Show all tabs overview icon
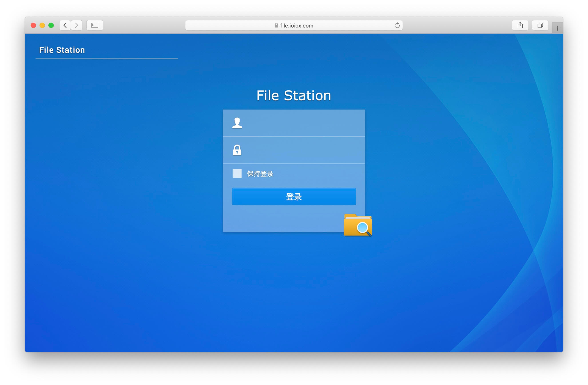 (540, 25)
